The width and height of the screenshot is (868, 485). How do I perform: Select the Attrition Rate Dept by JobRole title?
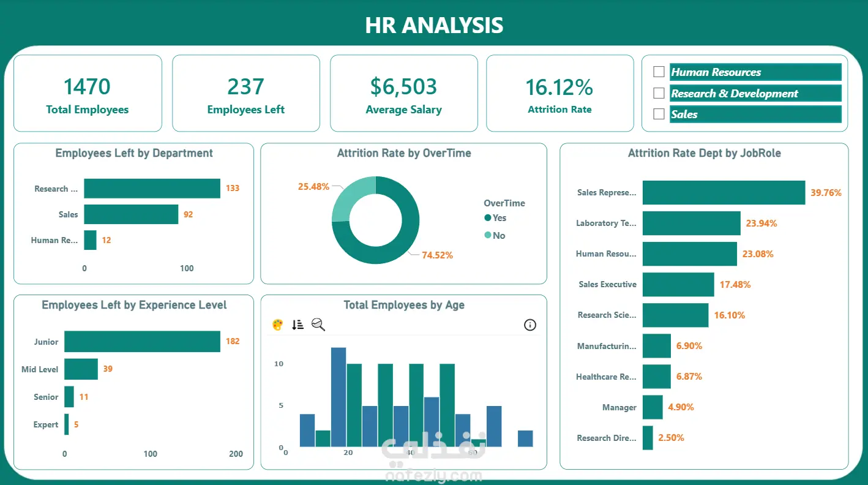[x=705, y=153]
